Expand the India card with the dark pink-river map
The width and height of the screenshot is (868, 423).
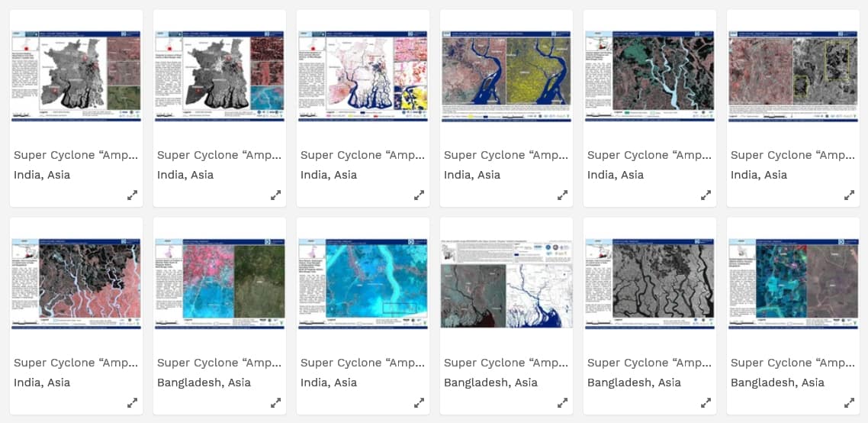coord(132,402)
